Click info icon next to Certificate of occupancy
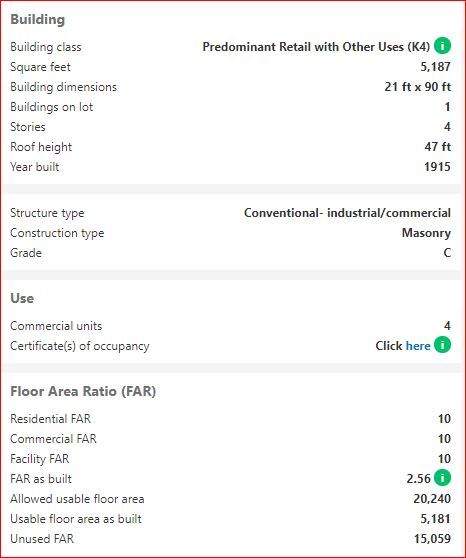The width and height of the screenshot is (466, 558). tap(443, 345)
